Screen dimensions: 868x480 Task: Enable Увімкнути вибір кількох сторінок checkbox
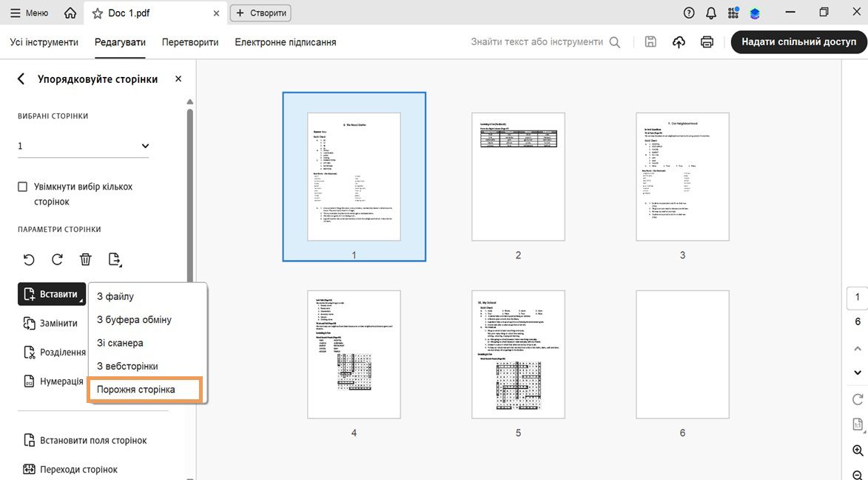click(23, 187)
